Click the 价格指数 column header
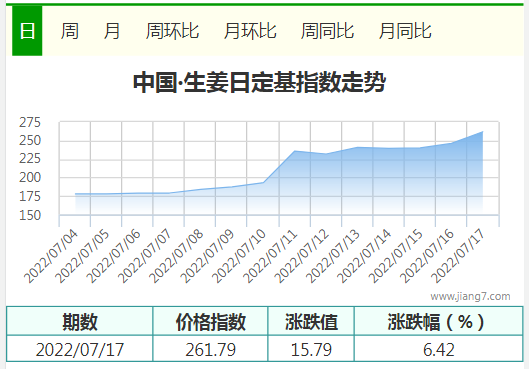Image resolution: width=529 pixels, height=369 pixels. coord(211,321)
